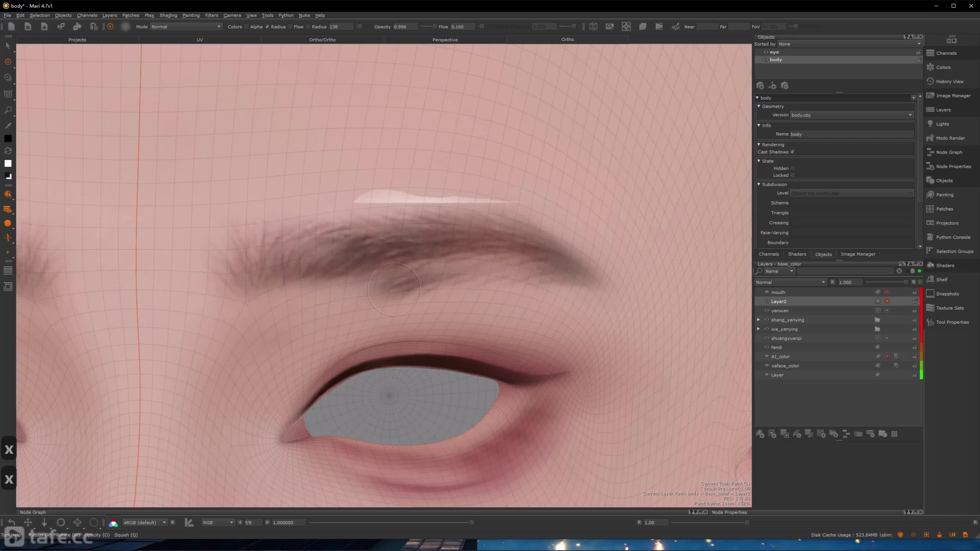Open the Sorted by dropdown
Screen dimensions: 980x551
(x=849, y=44)
